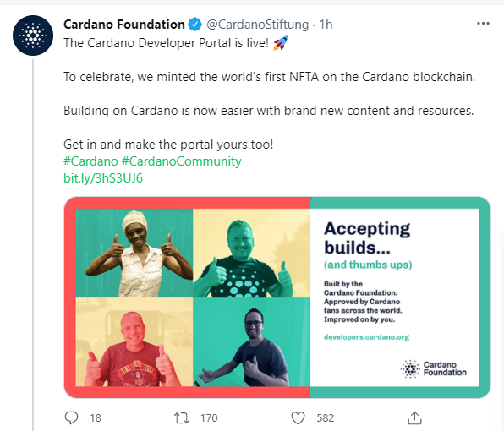Open the #Cardano hashtag
Screen dimensions: 504x431
tap(90, 161)
